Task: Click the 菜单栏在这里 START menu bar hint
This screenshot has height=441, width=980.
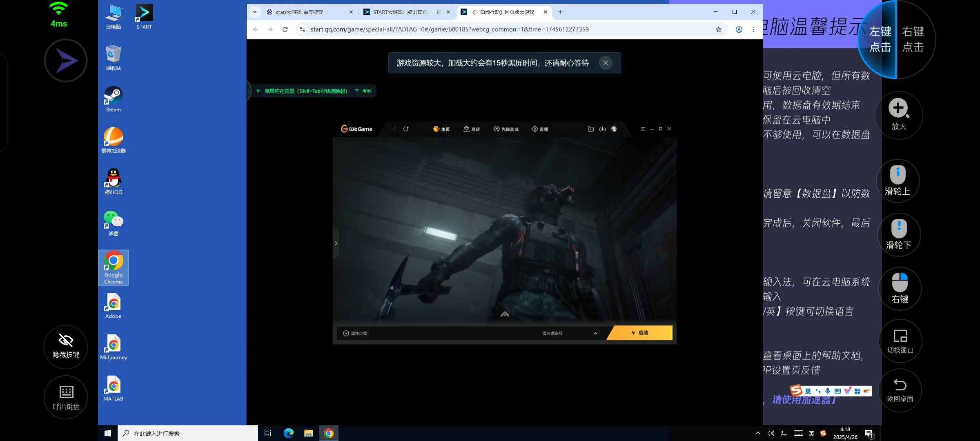Action: pos(305,91)
